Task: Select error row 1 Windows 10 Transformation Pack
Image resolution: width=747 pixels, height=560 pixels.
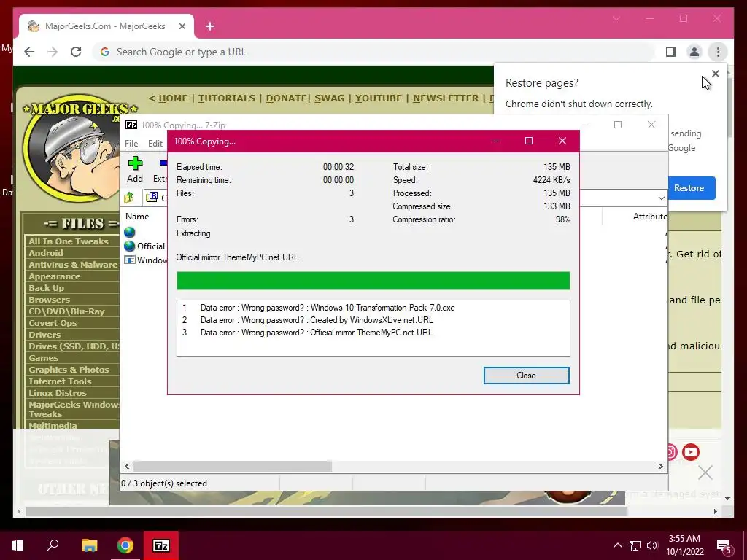Action: (x=373, y=308)
